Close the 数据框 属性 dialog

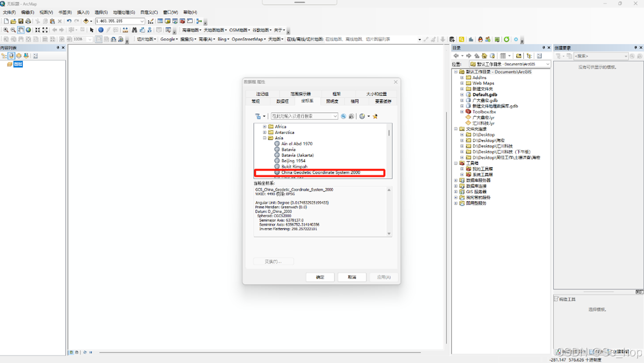pyautogui.click(x=396, y=82)
